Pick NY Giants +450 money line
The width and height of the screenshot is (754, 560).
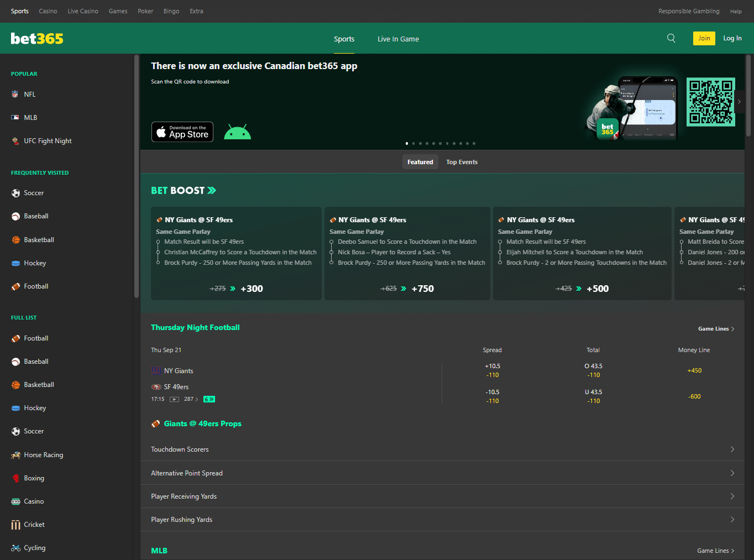pos(694,370)
